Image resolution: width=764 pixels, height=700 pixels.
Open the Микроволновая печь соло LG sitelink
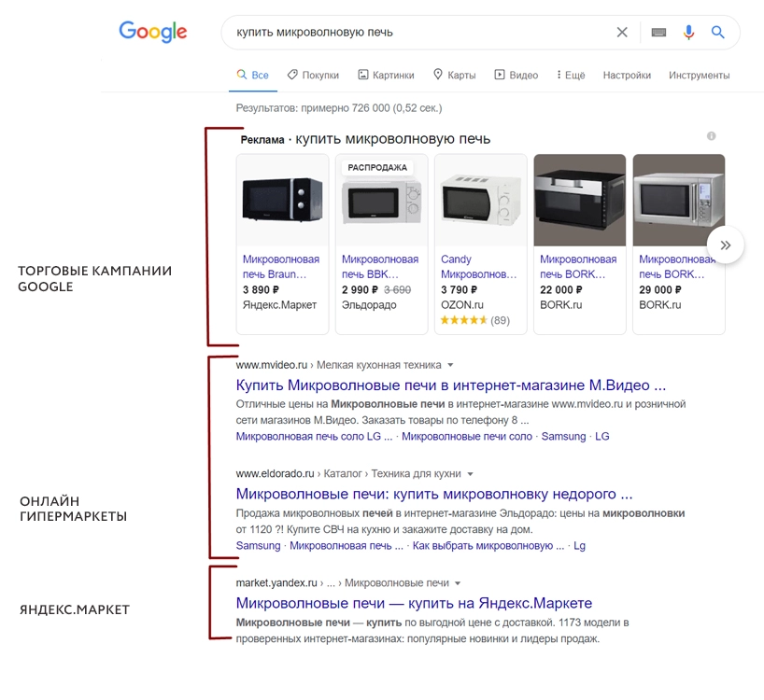[314, 436]
